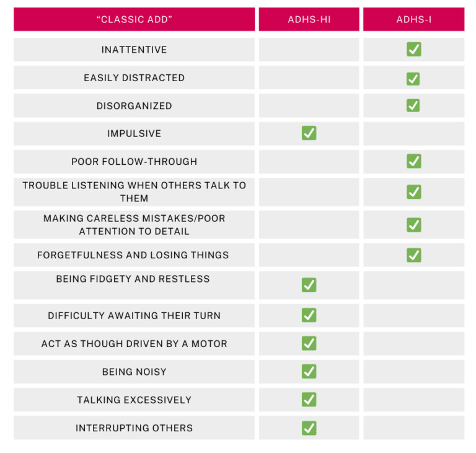The width and height of the screenshot is (476, 453).
Task: Click the Talking Excessively checkmark
Action: [x=309, y=400]
